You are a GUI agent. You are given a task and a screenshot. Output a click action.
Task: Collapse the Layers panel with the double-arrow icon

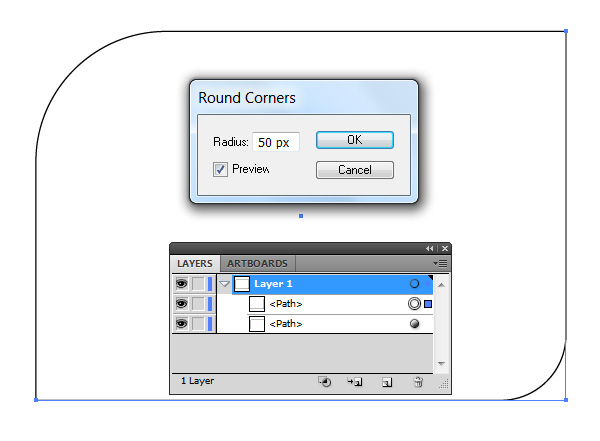click(429, 248)
